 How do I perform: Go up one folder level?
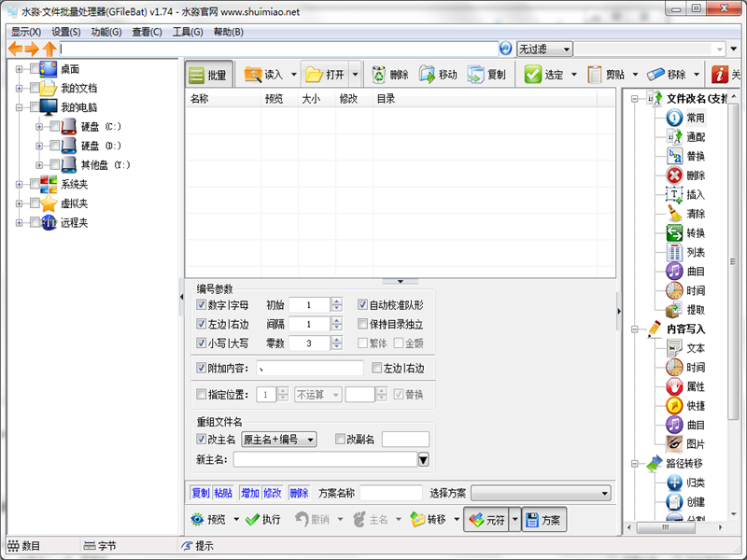point(49,49)
